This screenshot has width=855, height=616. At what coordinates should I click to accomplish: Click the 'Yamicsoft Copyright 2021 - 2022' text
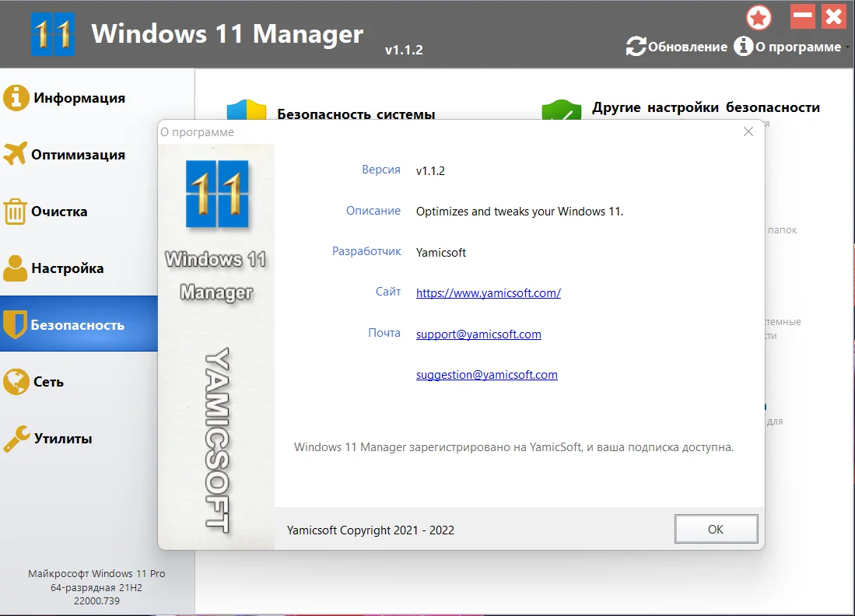pos(370,530)
